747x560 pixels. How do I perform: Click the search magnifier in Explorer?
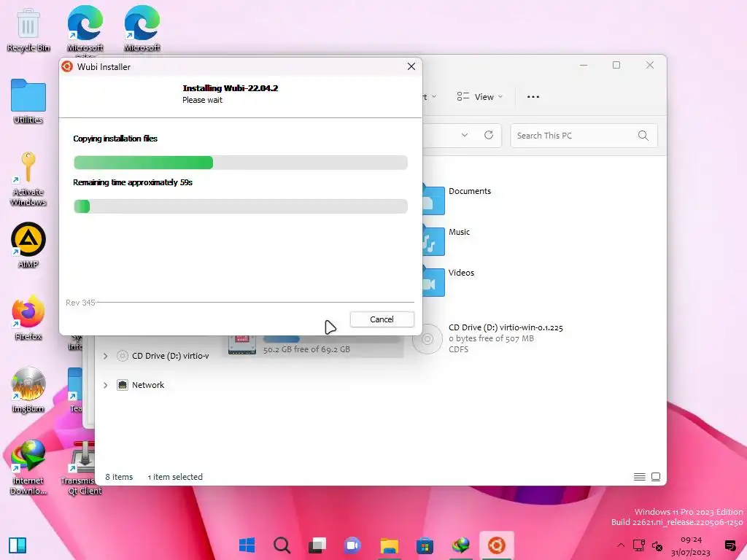pos(643,135)
